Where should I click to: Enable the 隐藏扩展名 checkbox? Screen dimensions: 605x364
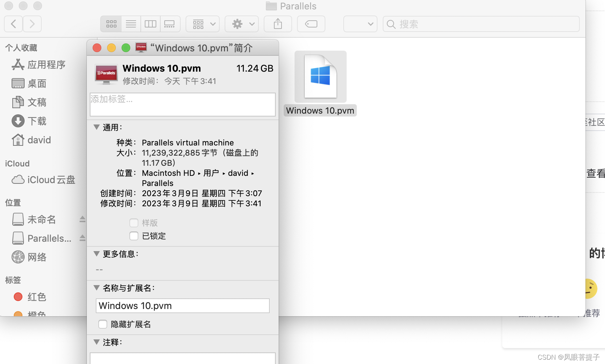pos(103,324)
